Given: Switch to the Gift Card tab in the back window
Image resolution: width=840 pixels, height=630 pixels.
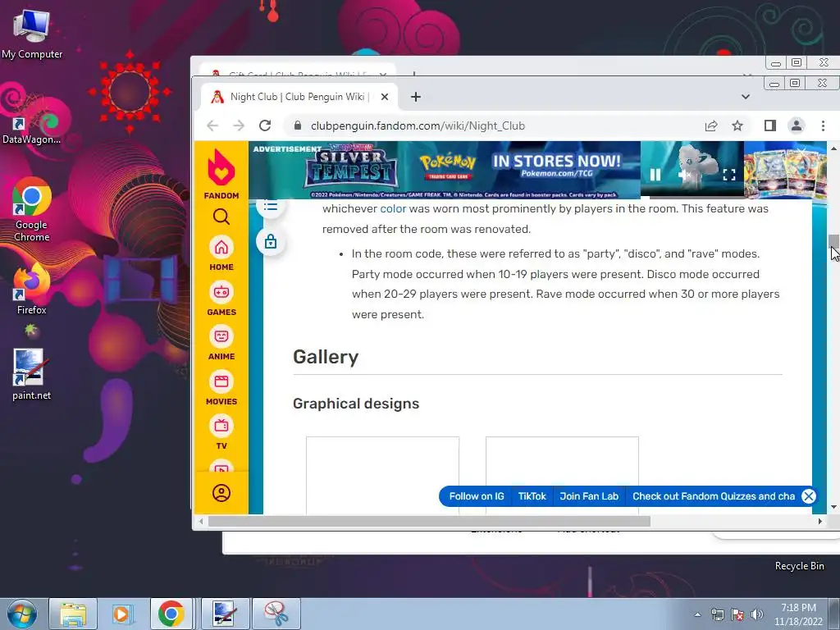Looking at the screenshot, I should (298, 72).
